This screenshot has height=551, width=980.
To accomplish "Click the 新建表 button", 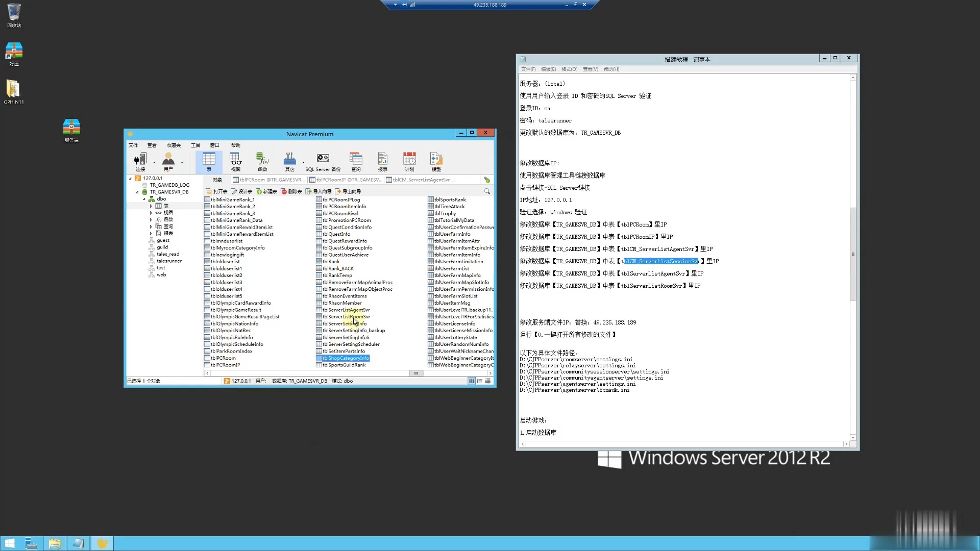I will click(266, 192).
